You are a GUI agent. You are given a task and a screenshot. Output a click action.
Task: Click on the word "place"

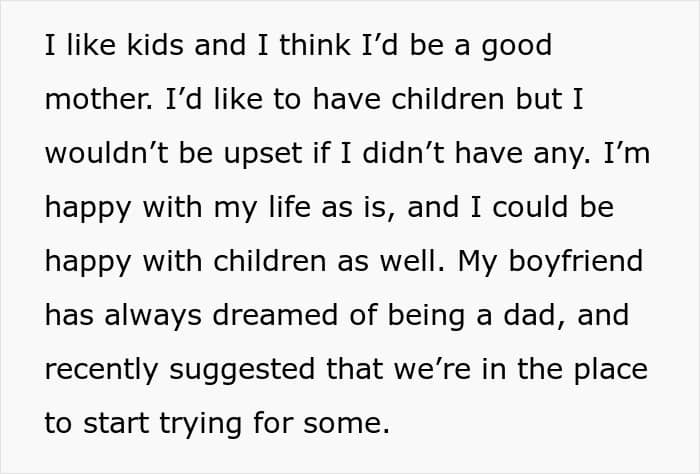click(610, 371)
